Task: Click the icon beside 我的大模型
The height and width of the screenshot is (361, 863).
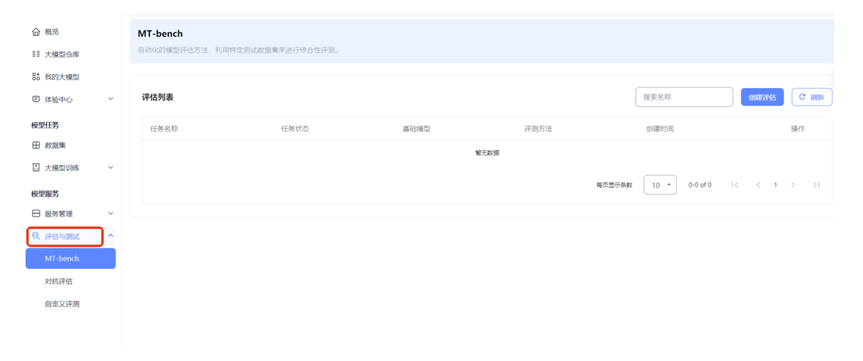Action: click(x=36, y=77)
